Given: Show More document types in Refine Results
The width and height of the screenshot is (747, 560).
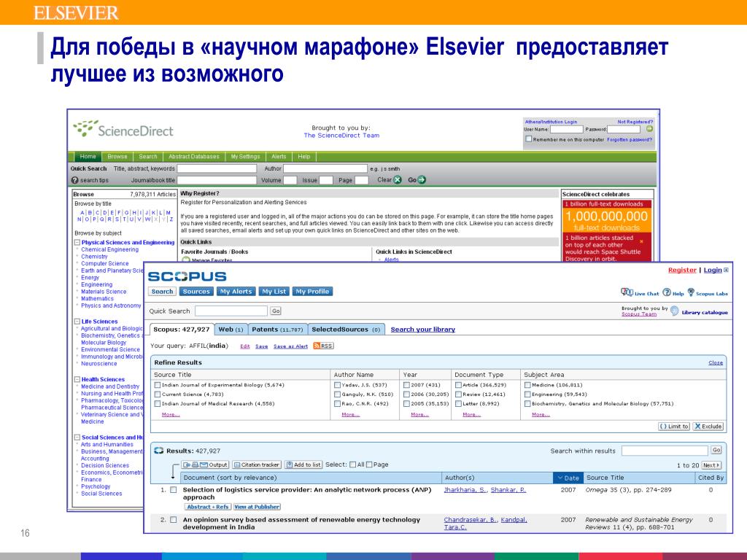Looking at the screenshot, I should (x=472, y=415).
